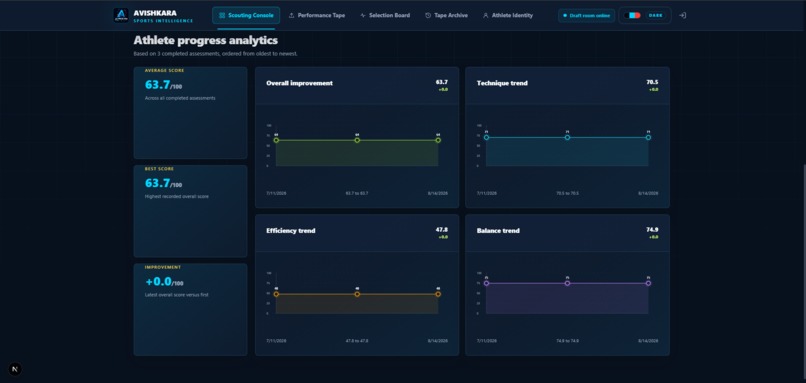
Task: Click 7/11/2026 date under Balance trend chart
Action: pyautogui.click(x=486, y=341)
